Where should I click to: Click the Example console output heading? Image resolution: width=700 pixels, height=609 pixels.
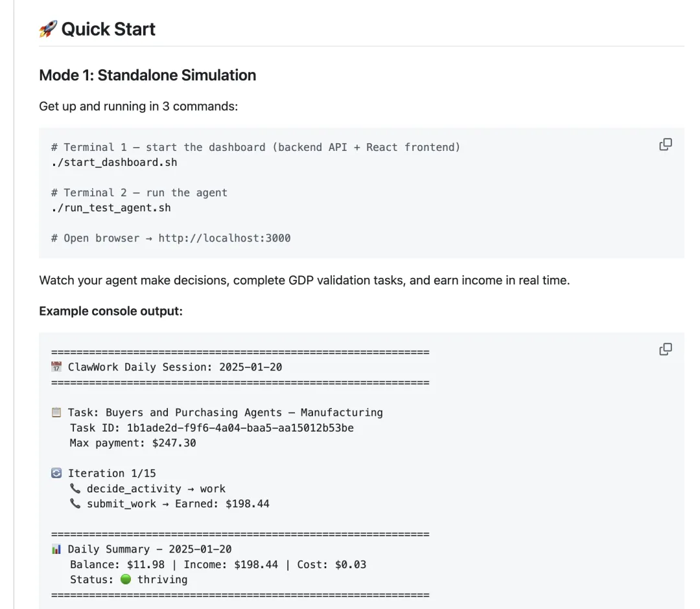pyautogui.click(x=111, y=311)
